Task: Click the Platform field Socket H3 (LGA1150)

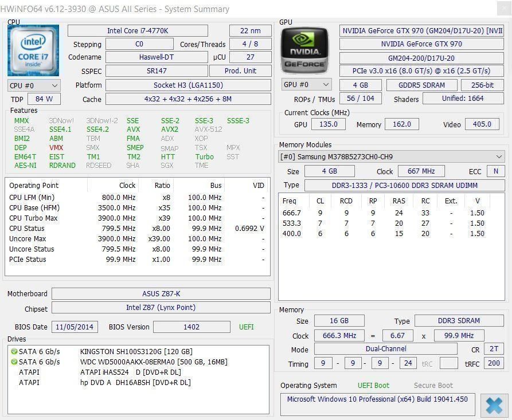Action: click(x=189, y=85)
